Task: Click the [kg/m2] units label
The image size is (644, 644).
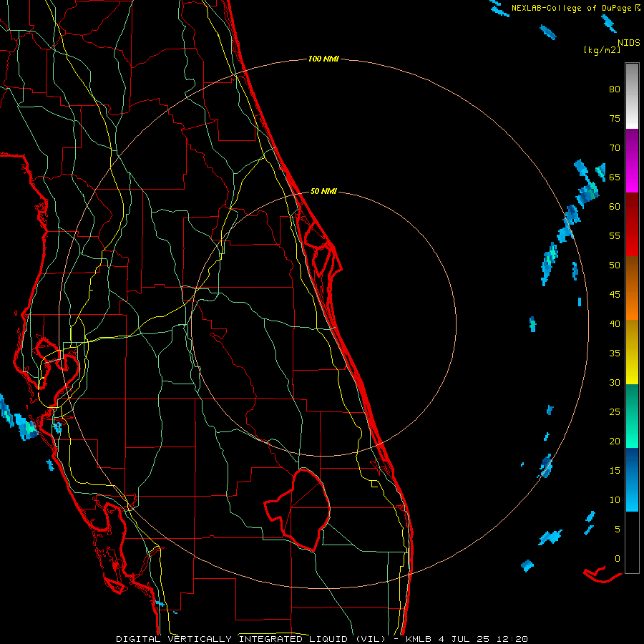Action: 602,50
